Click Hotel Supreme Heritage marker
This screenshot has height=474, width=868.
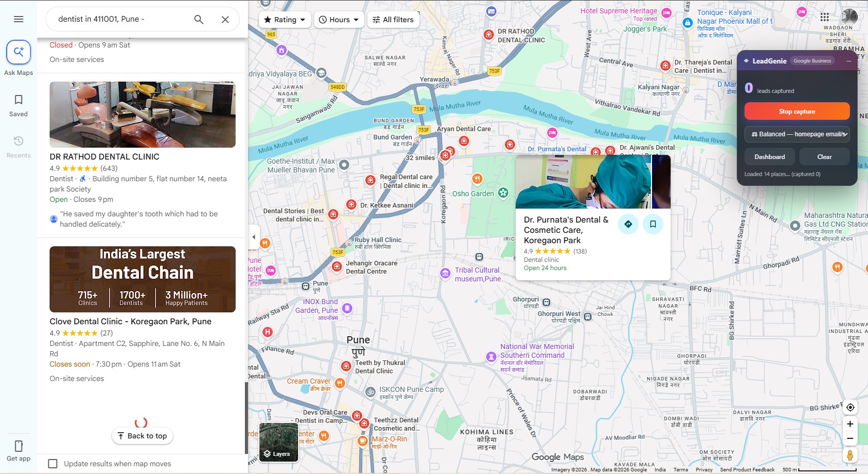667,13
